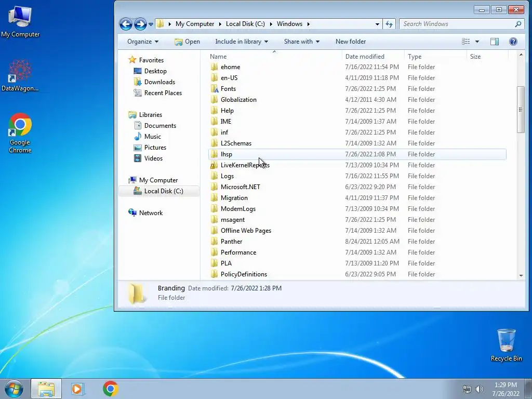Viewport: 532px width, 399px height.
Task: Select Local Disk (C:) in the address bar
Action: (245, 24)
